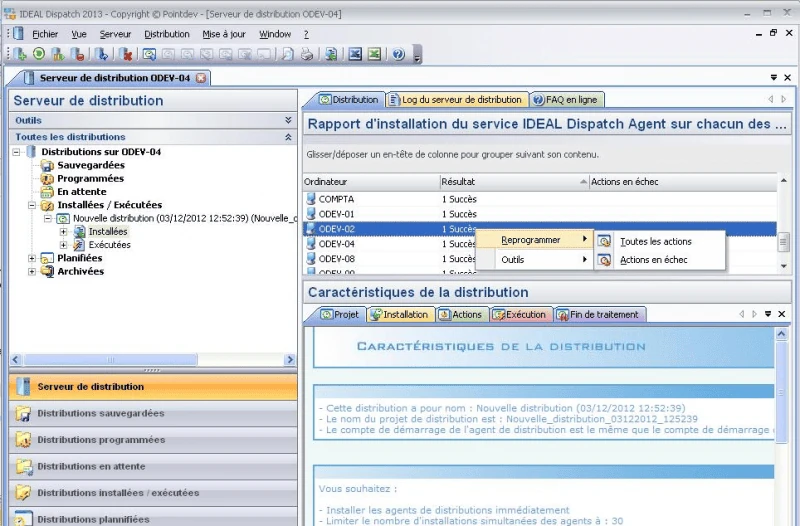Collapse the Toutes les distributions section chevron

(288, 137)
